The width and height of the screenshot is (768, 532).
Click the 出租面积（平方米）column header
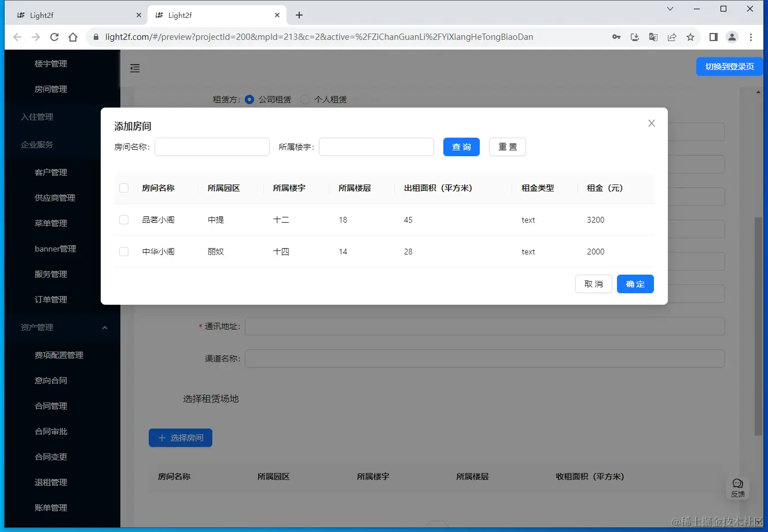click(438, 188)
